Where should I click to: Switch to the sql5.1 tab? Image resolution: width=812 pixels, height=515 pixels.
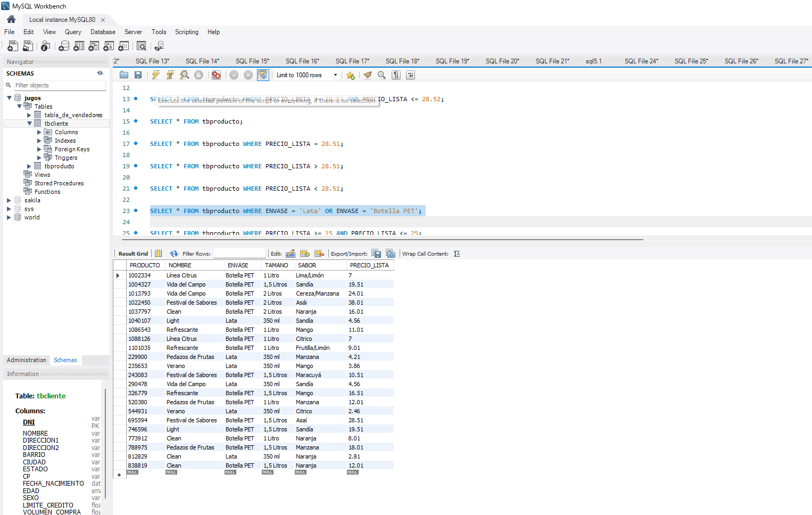pyautogui.click(x=593, y=61)
